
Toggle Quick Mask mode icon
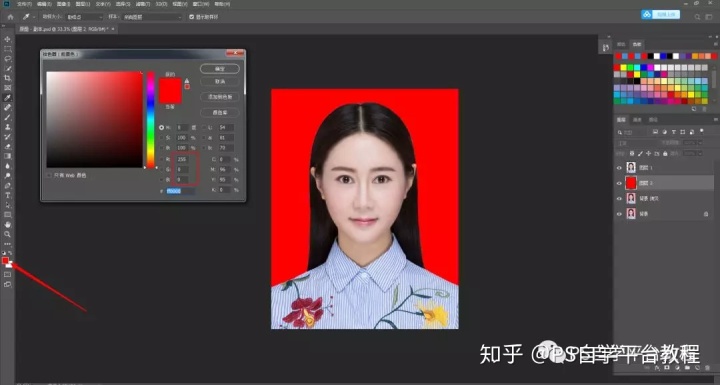point(7,274)
